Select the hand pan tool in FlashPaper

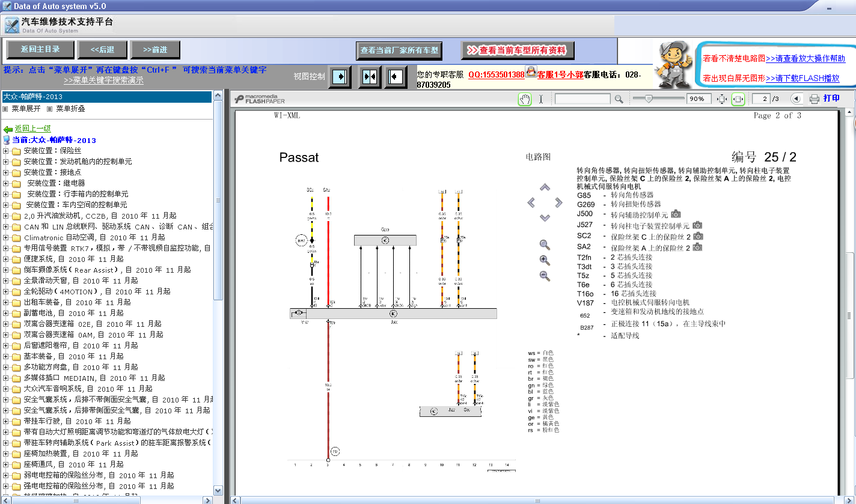click(x=525, y=99)
